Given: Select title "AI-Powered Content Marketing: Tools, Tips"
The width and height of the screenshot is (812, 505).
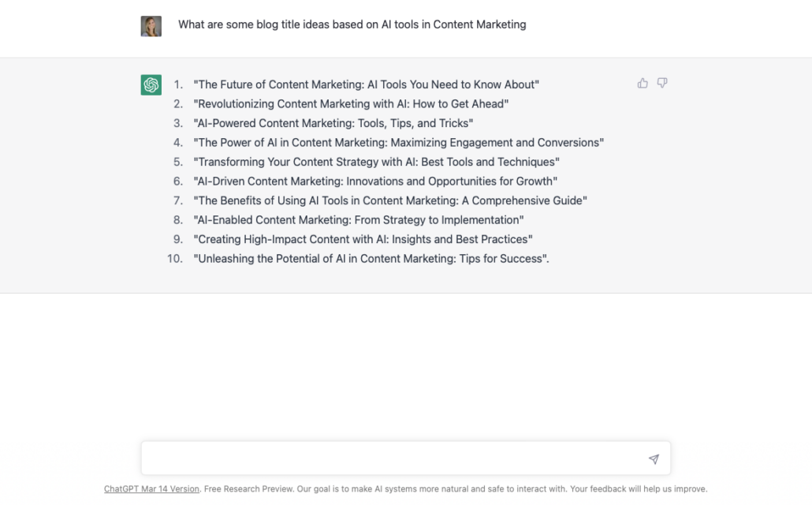Looking at the screenshot, I should (x=333, y=123).
